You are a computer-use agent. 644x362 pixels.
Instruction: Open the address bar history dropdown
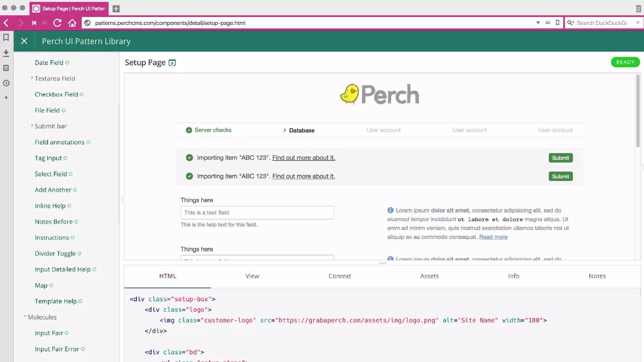[x=538, y=23]
